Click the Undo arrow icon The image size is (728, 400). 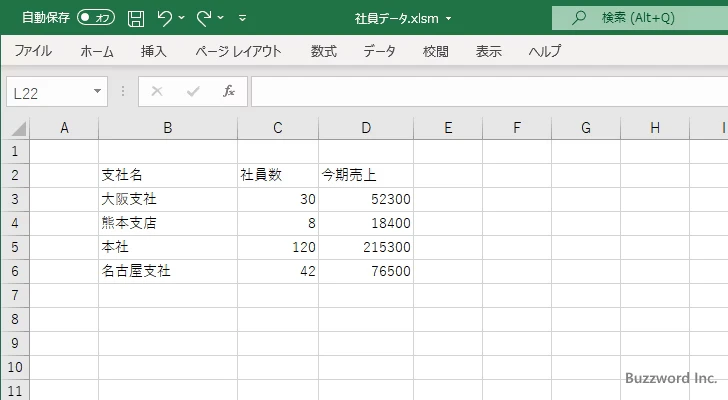tap(164, 18)
